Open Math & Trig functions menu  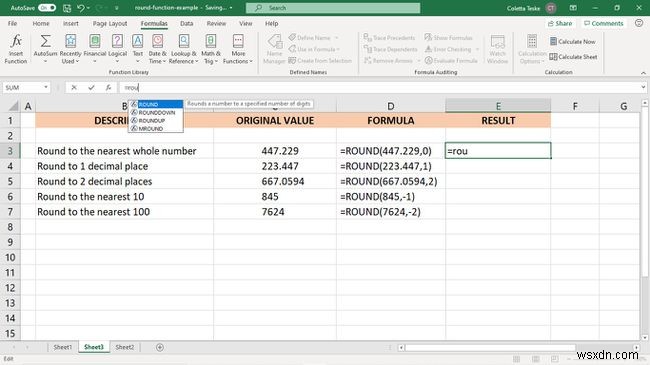click(x=211, y=49)
